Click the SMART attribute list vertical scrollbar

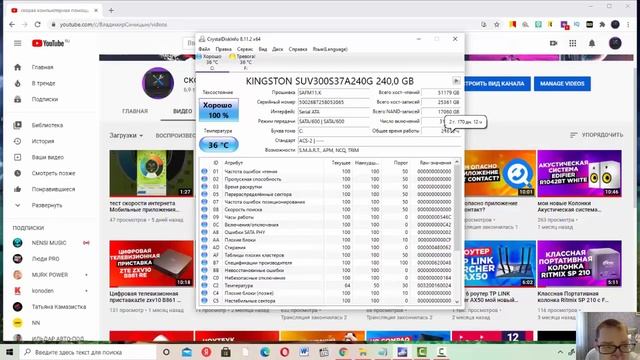point(457,231)
